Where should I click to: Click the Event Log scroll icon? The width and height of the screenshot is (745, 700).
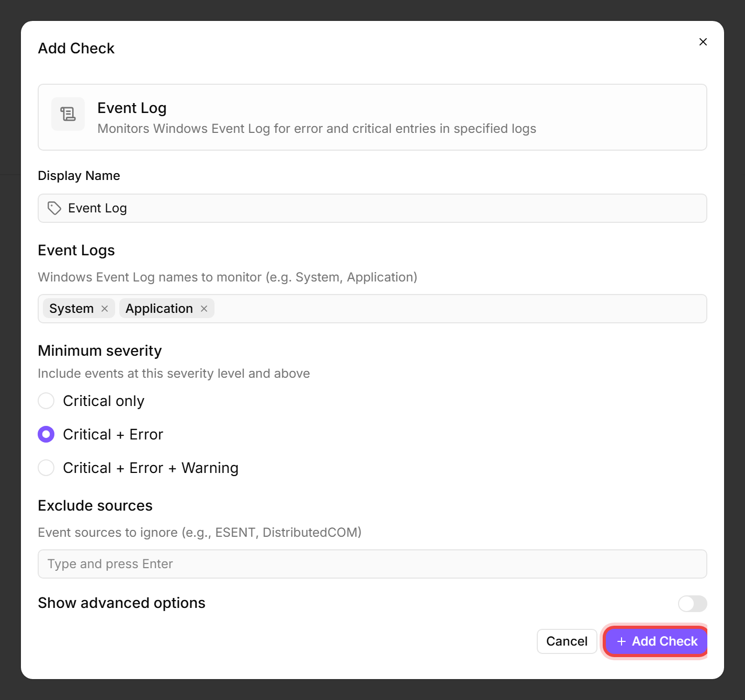[x=68, y=114]
